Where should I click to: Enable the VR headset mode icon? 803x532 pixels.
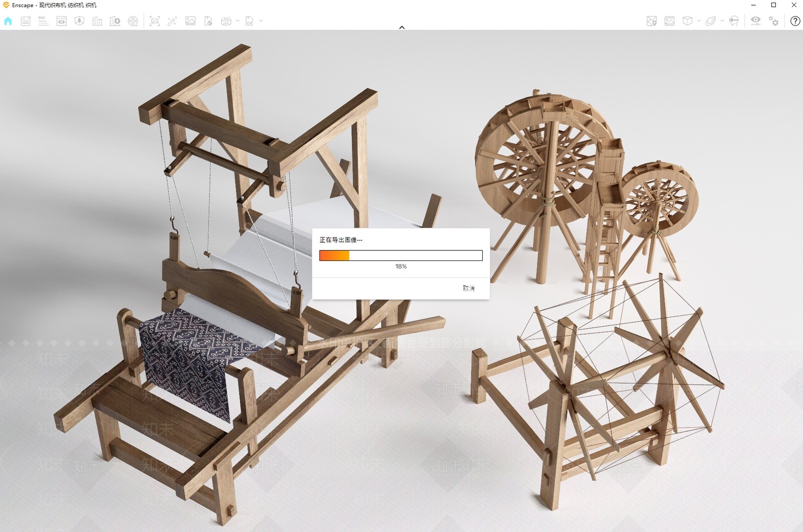(x=734, y=21)
